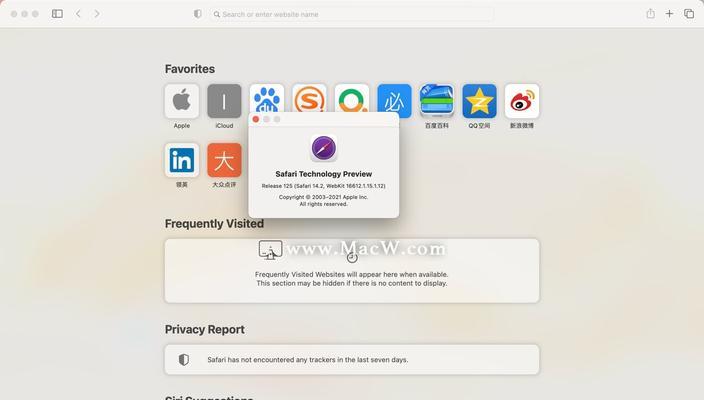This screenshot has height=400, width=704.
Task: Close the Safari Technology Preview about dialog
Action: click(x=255, y=119)
